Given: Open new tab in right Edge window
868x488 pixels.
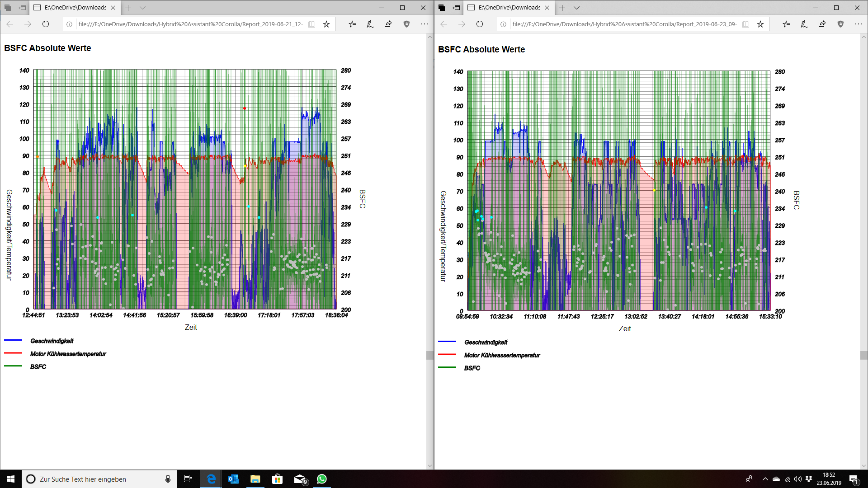Looking at the screenshot, I should pyautogui.click(x=562, y=8).
